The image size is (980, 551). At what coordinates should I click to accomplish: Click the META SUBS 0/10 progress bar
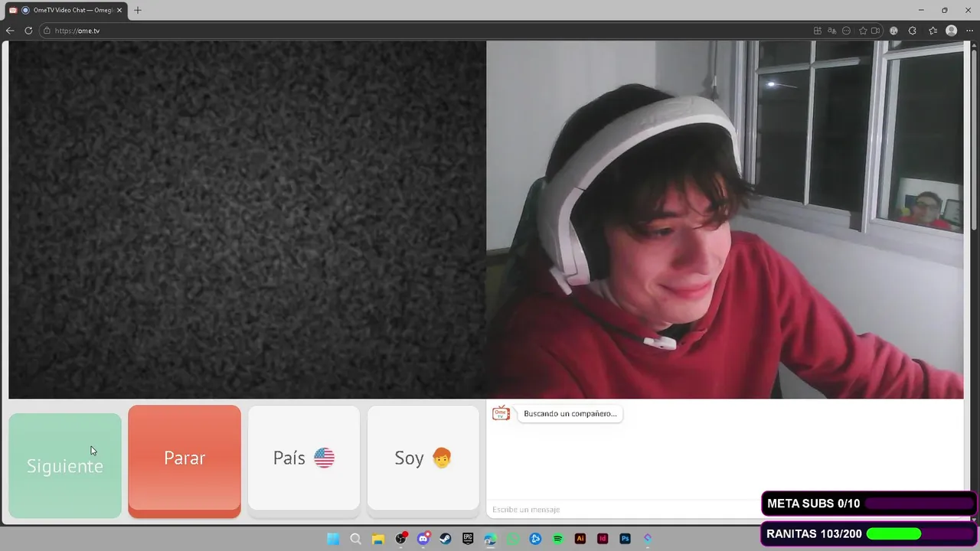coord(869,504)
